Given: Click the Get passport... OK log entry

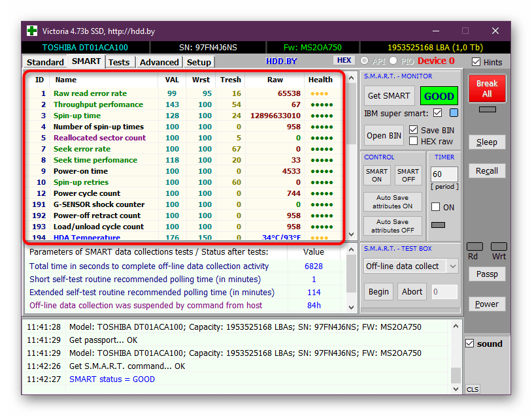Looking at the screenshot, I should (x=103, y=340).
